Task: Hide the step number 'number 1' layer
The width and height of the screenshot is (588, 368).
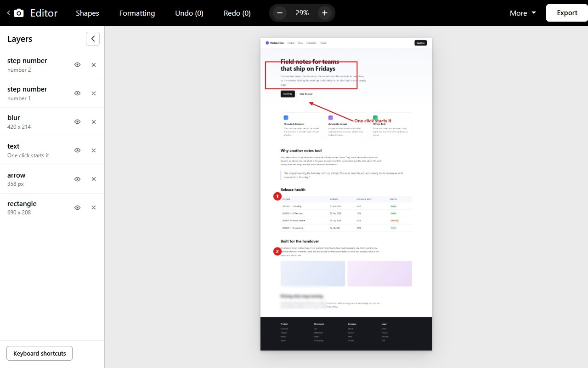Action: 77,93
